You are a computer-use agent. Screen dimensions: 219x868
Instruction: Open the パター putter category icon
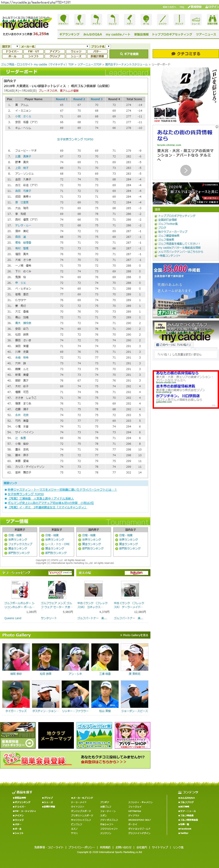coord(129,19)
